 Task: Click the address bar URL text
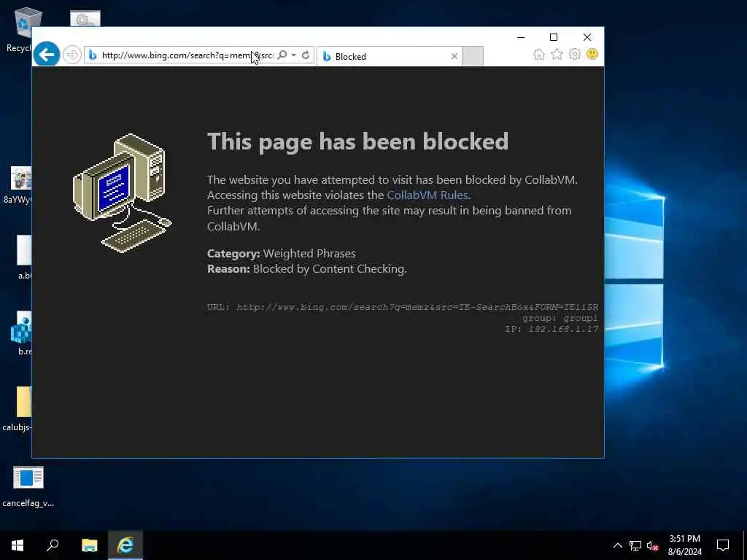click(187, 55)
